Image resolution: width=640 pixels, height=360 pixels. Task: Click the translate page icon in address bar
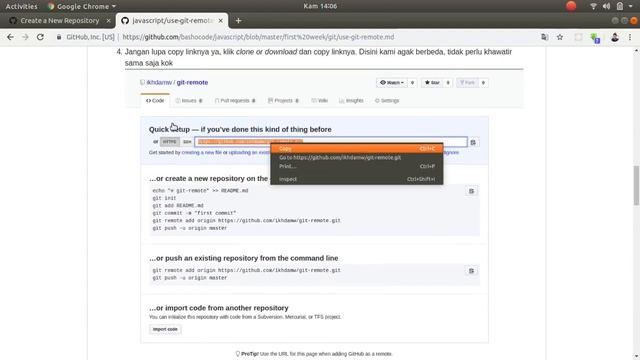pos(544,37)
